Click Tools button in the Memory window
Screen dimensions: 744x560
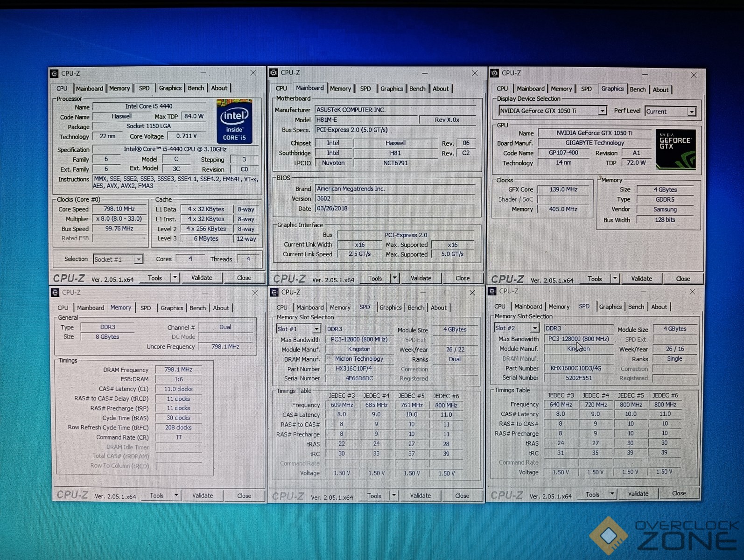coord(157,496)
